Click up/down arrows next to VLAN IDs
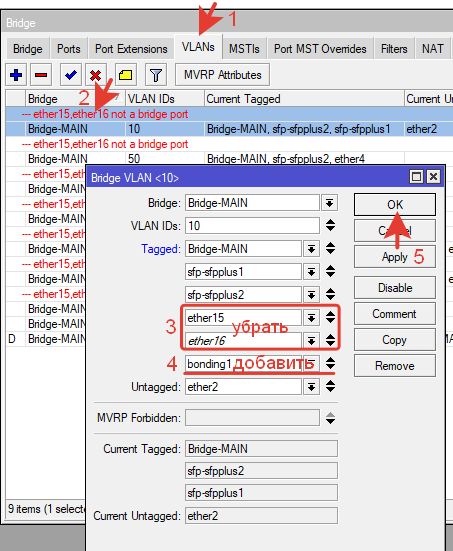This screenshot has width=453, height=551. [x=330, y=225]
